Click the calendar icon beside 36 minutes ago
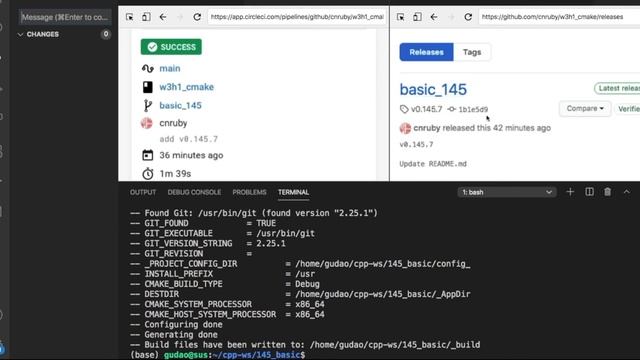This screenshot has width=640, height=360. click(147, 155)
